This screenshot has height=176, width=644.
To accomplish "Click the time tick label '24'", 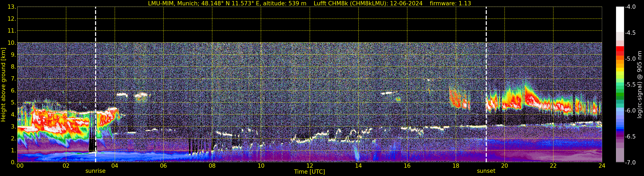I will [x=602, y=166].
